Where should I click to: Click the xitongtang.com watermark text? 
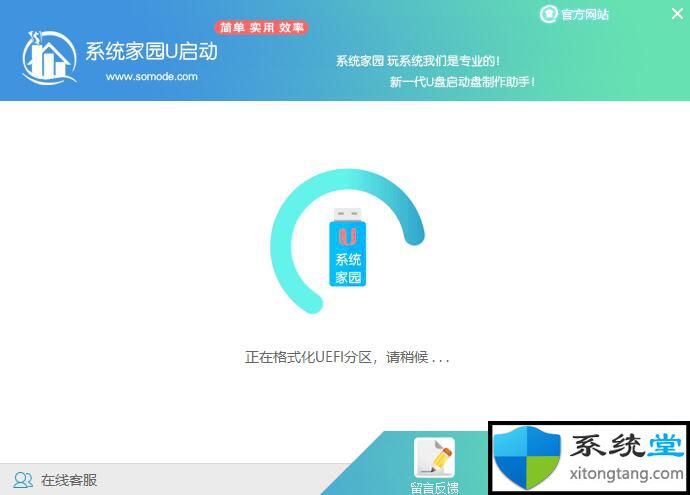pos(622,475)
